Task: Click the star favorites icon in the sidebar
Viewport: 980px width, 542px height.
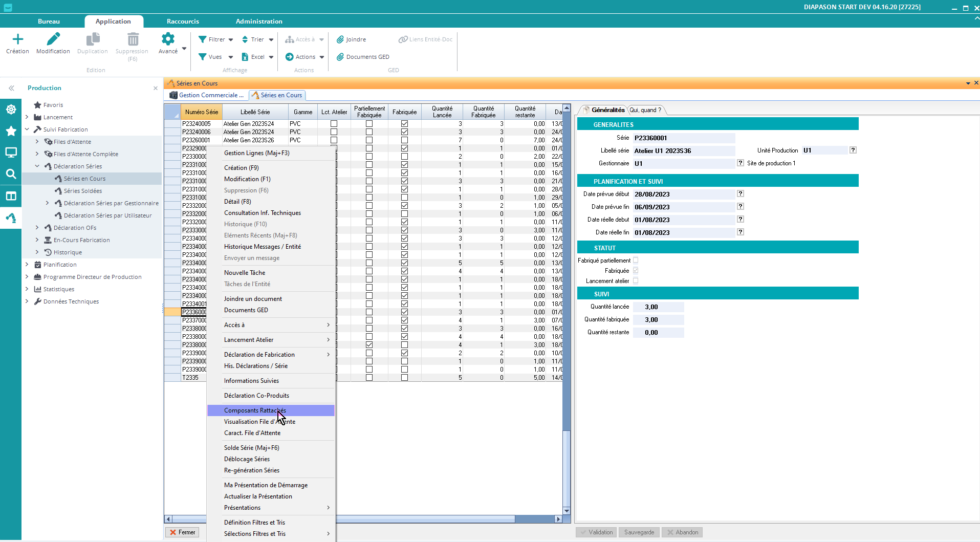Action: click(11, 131)
